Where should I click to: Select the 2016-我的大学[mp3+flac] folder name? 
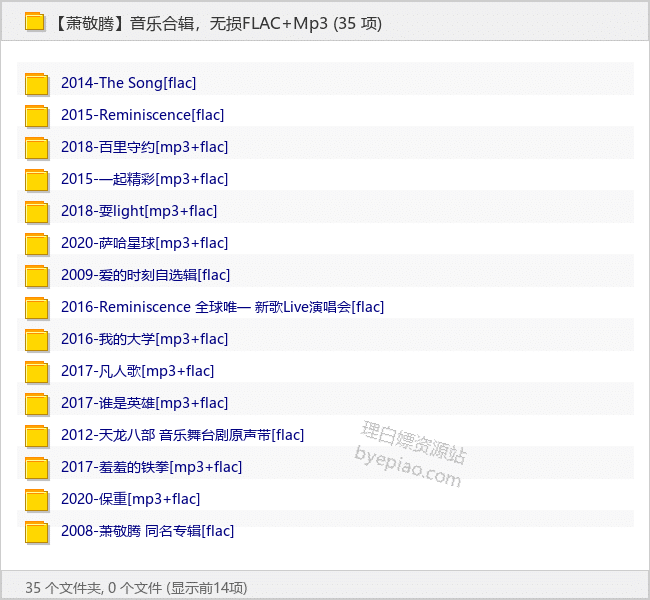[145, 339]
